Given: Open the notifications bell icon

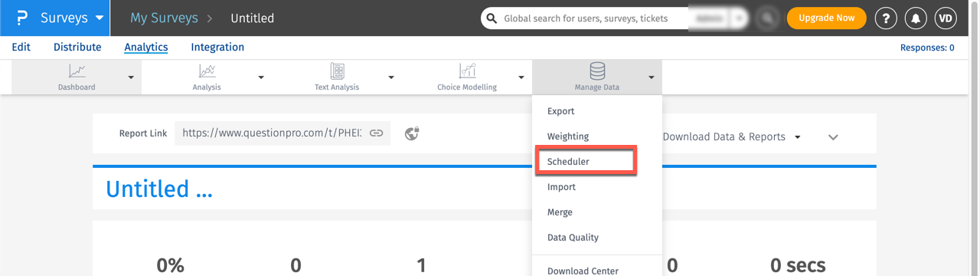Looking at the screenshot, I should tap(916, 18).
